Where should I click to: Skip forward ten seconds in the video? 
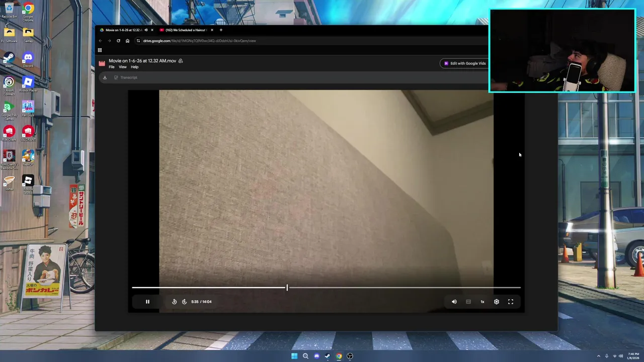click(184, 302)
